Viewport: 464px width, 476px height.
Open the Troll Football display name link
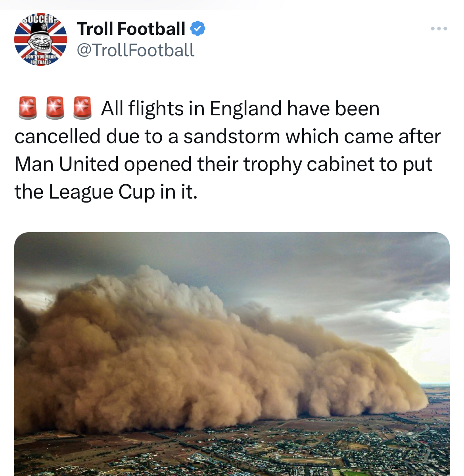point(131,29)
